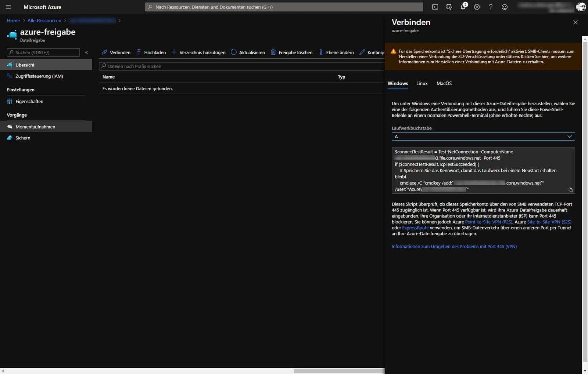Copy the PowerShell script via copy icon
The image size is (588, 374).
pyautogui.click(x=570, y=190)
